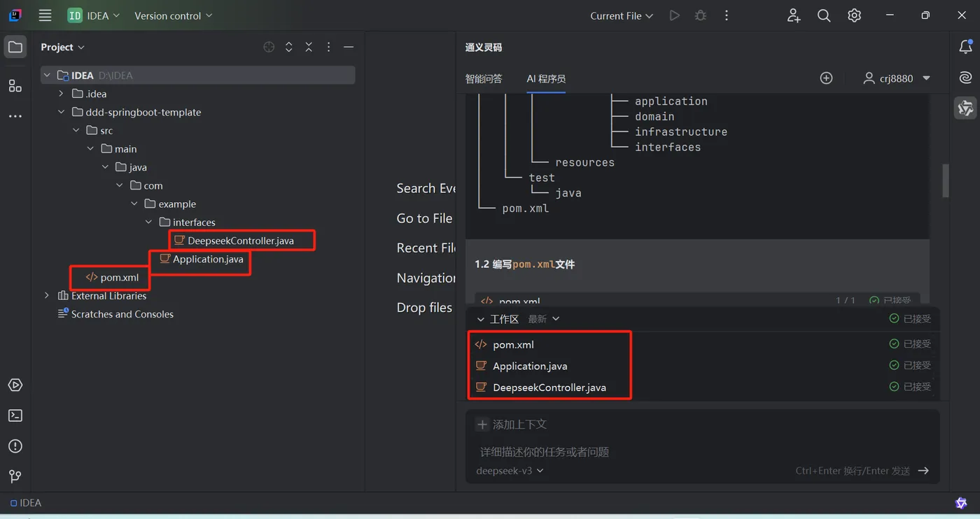Collapse the 工作区 section
Image resolution: width=980 pixels, height=519 pixels.
480,319
